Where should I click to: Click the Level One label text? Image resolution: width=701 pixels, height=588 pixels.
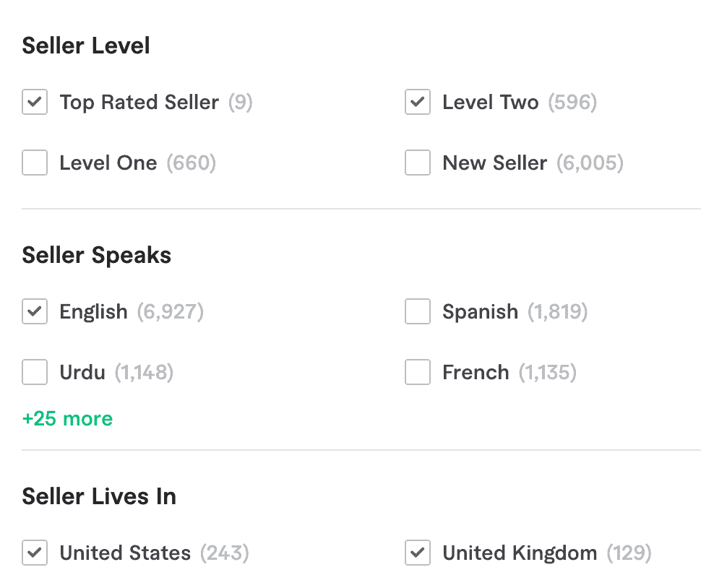(108, 163)
